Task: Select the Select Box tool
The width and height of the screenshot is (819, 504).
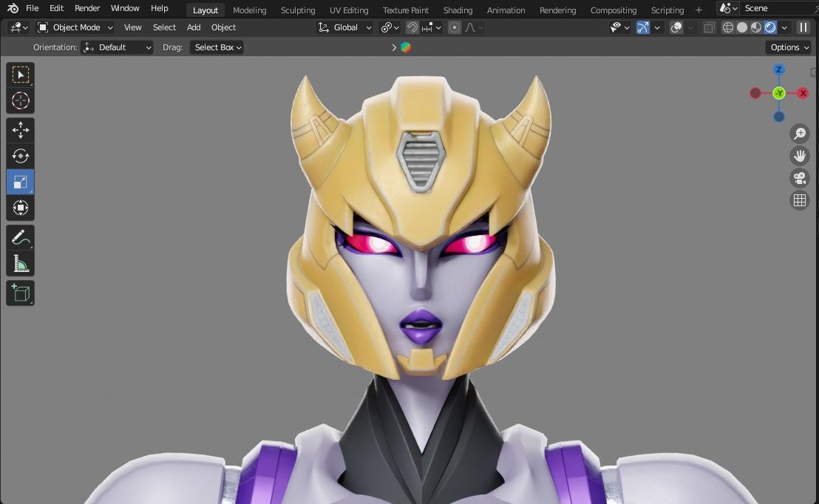Action: 21,75
